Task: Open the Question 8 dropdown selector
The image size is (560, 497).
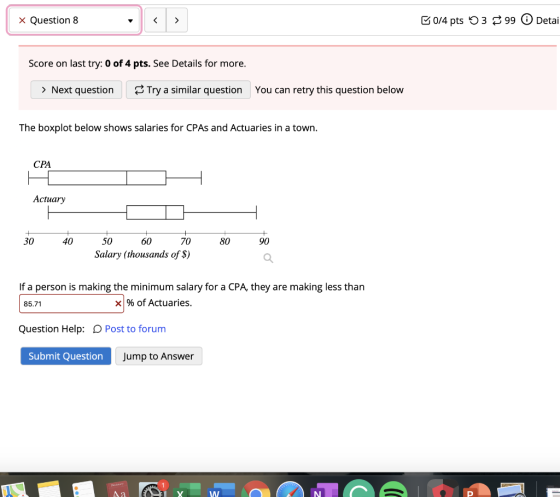Action: tap(74, 20)
